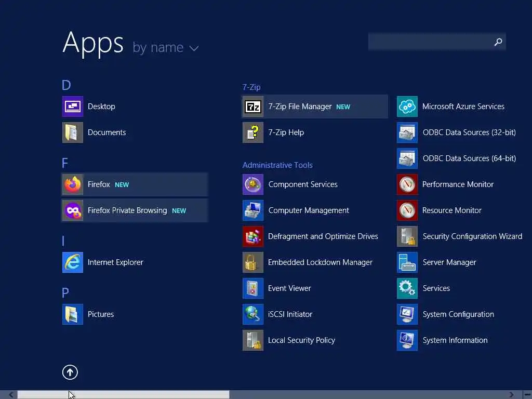Open Event Viewer icon
The height and width of the screenshot is (399, 532).
pyautogui.click(x=253, y=288)
